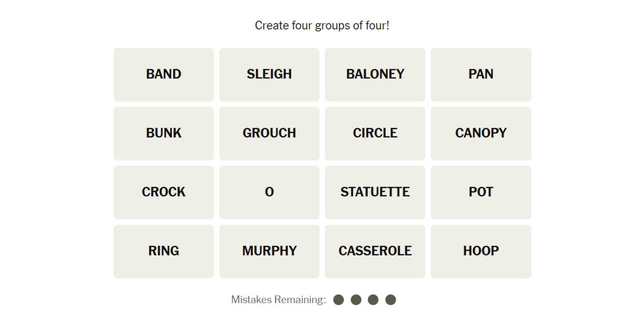The height and width of the screenshot is (322, 644).
Task: Select the single letter O tile
Action: tap(269, 192)
